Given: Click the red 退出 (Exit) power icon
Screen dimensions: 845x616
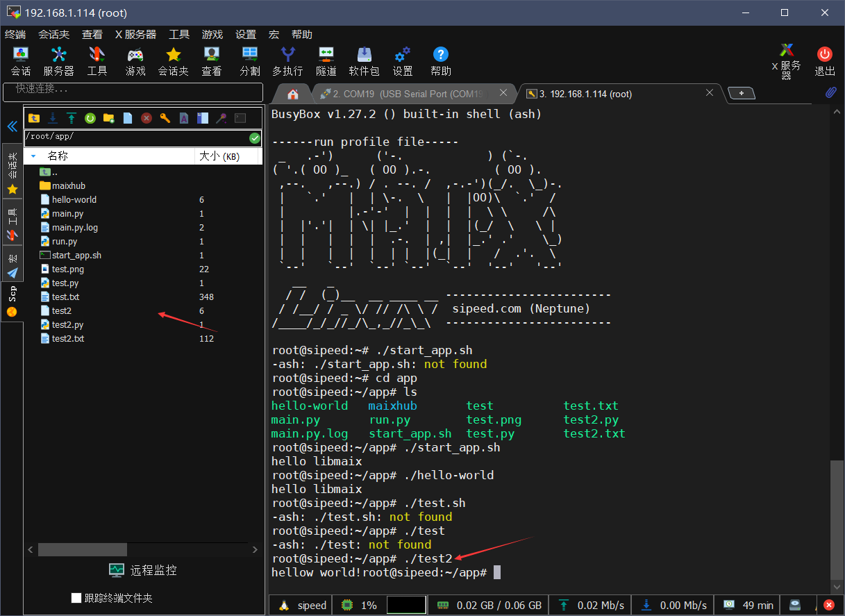Looking at the screenshot, I should [825, 61].
